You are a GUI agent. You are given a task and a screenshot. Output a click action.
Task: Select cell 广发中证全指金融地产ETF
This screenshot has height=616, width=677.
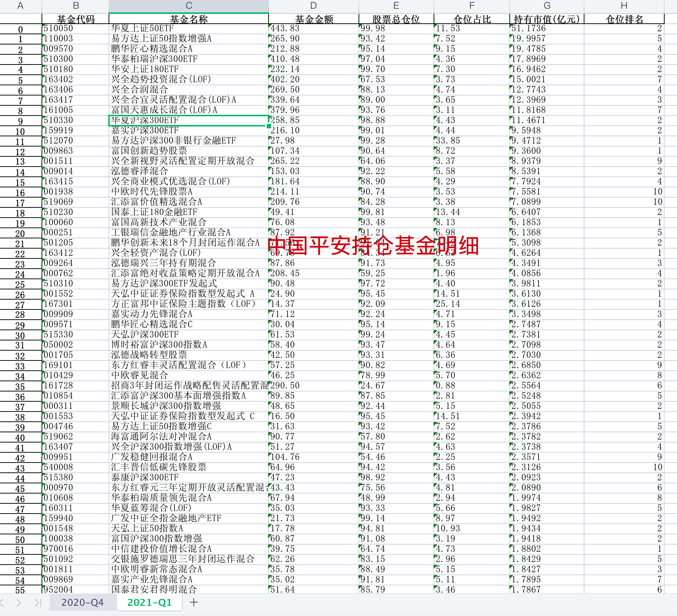tap(189, 518)
